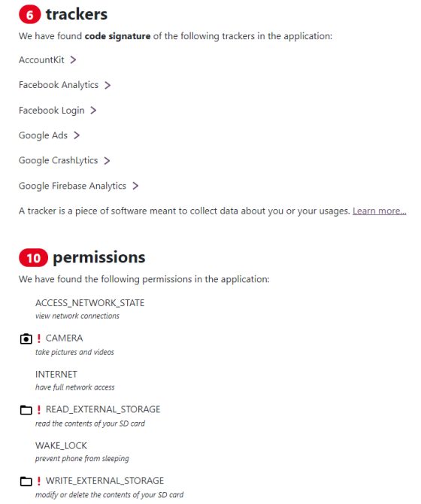Image resolution: width=421 pixels, height=504 pixels.
Task: Click the folder icon beside READ_EXTERNAL_STORAGE
Action: tap(26, 410)
